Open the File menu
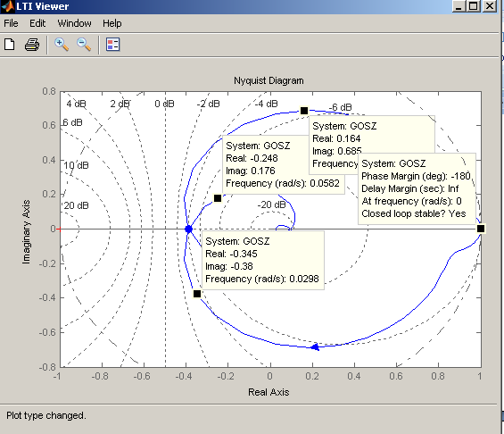The width and height of the screenshot is (504, 434). tap(11, 23)
